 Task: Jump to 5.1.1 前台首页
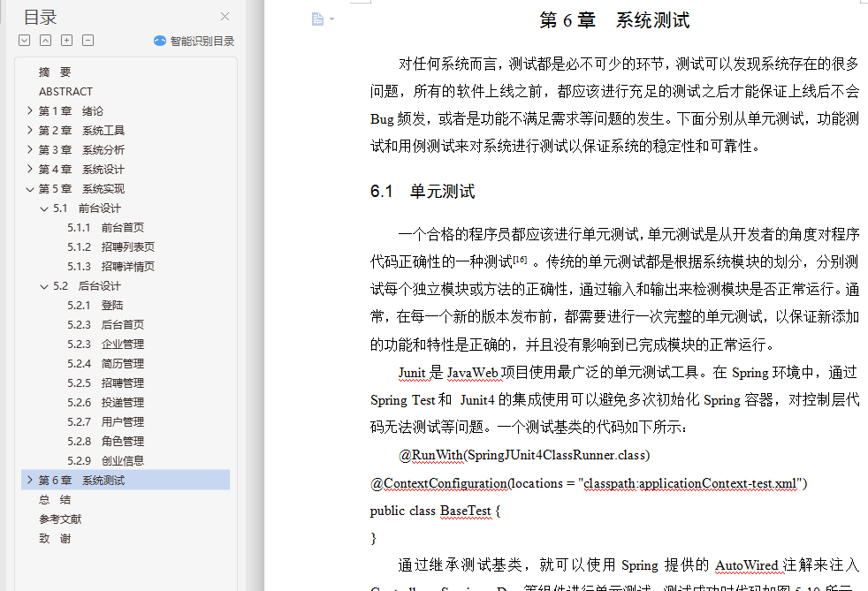(x=106, y=227)
